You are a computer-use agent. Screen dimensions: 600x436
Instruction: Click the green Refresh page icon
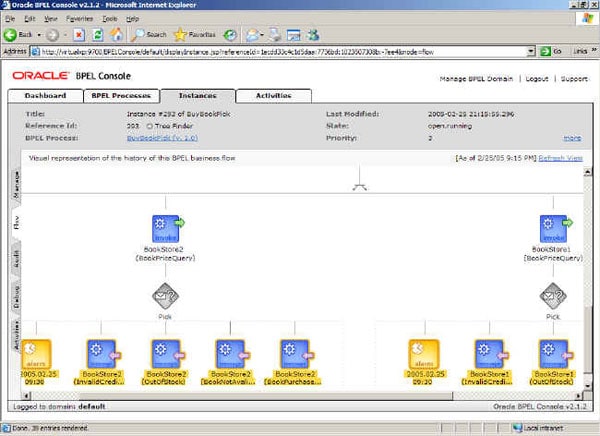pos(98,35)
